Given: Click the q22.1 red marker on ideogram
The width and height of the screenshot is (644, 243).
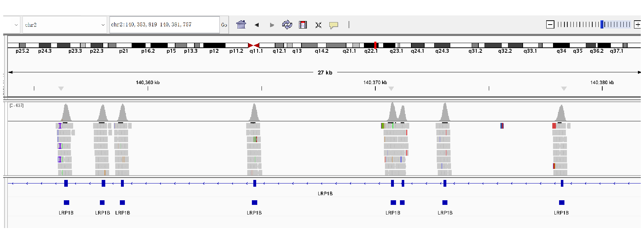Looking at the screenshot, I should [375, 45].
